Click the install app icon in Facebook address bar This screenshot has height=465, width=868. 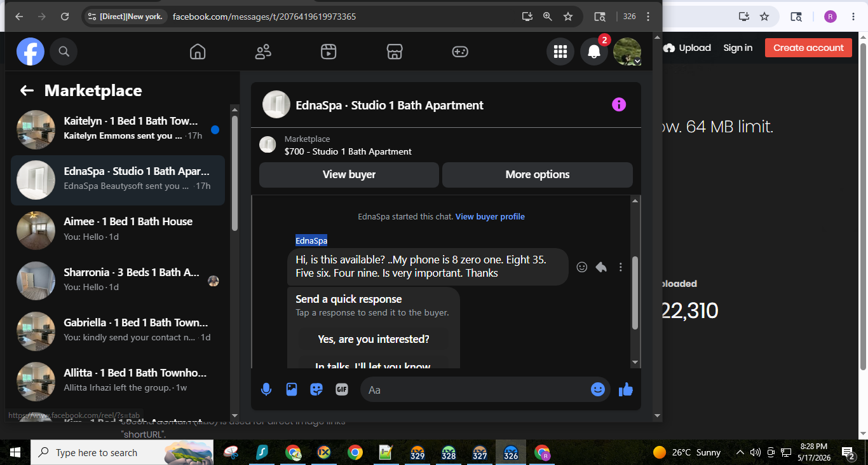(x=527, y=17)
